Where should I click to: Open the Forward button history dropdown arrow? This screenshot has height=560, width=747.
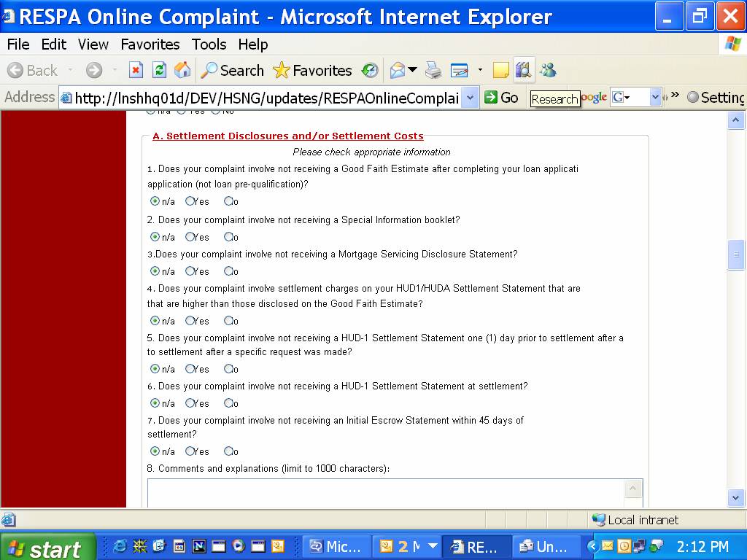(x=115, y=70)
